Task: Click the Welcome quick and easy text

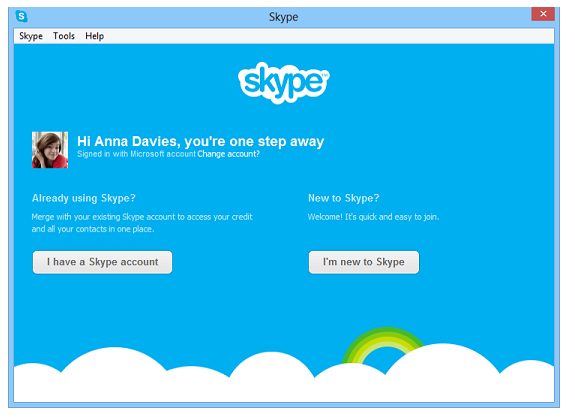Action: tap(373, 217)
